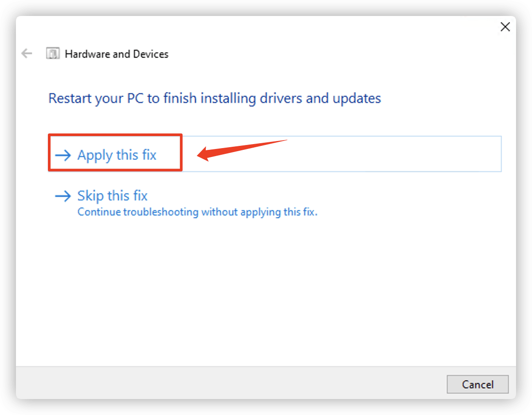Click the Restart your PC heading
This screenshot has height=415, width=532.
coord(215,98)
